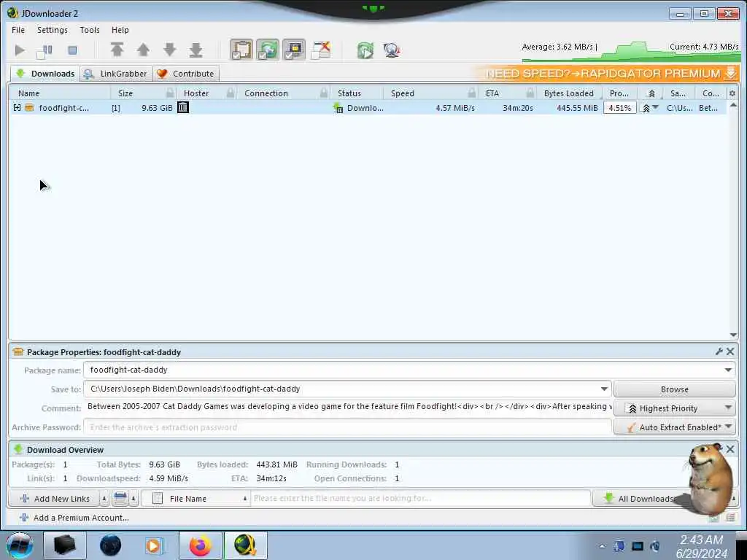Toggle clipboard observer toolbar button
Image resolution: width=747 pixels, height=560 pixels.
coord(241,50)
